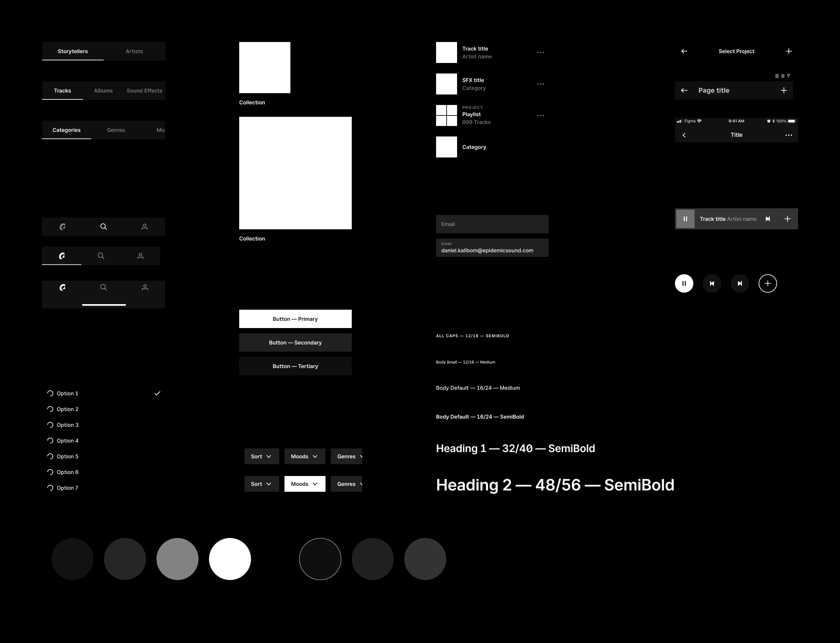The height and width of the screenshot is (643, 840).
Task: Click the large round pause button
Action: tap(684, 283)
